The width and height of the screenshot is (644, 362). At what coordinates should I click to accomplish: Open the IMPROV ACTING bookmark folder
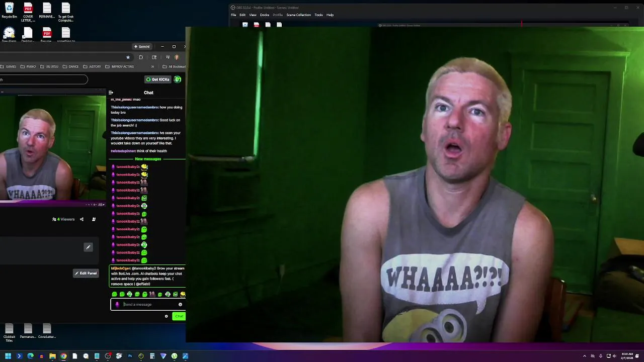[120, 66]
